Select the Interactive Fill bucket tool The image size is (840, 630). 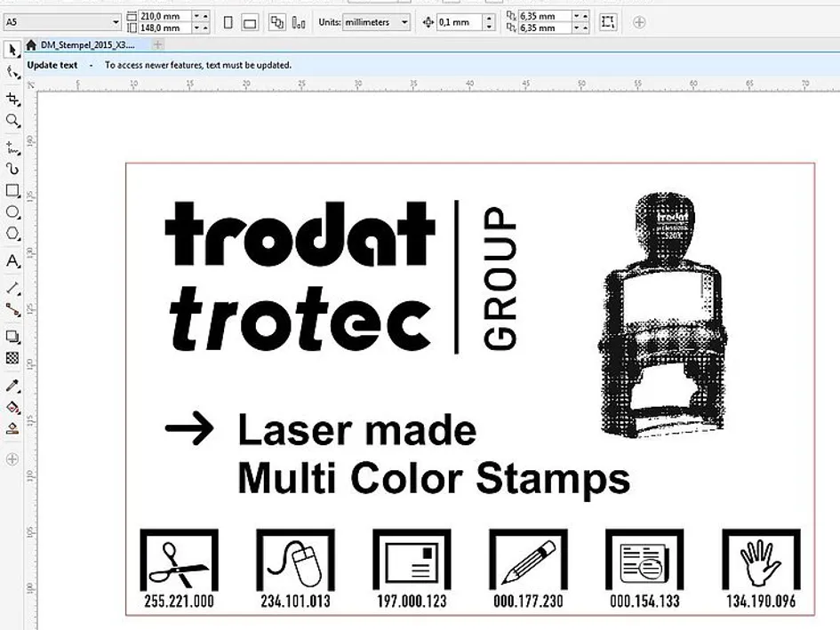point(12,407)
